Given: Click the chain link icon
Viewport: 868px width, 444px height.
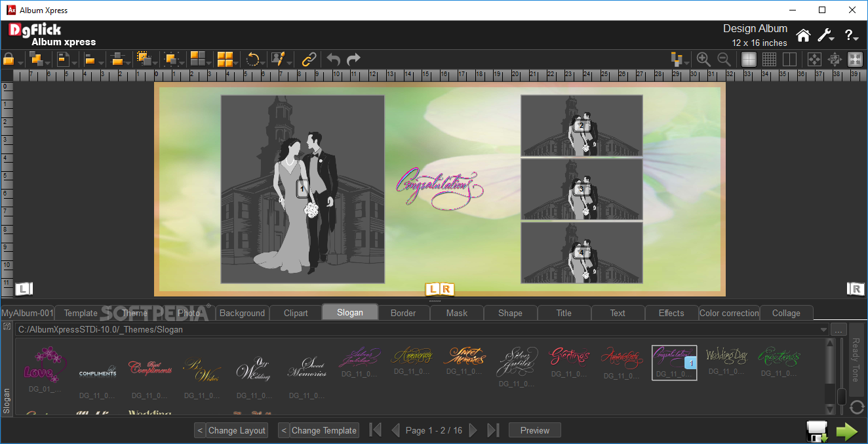Looking at the screenshot, I should click(309, 60).
